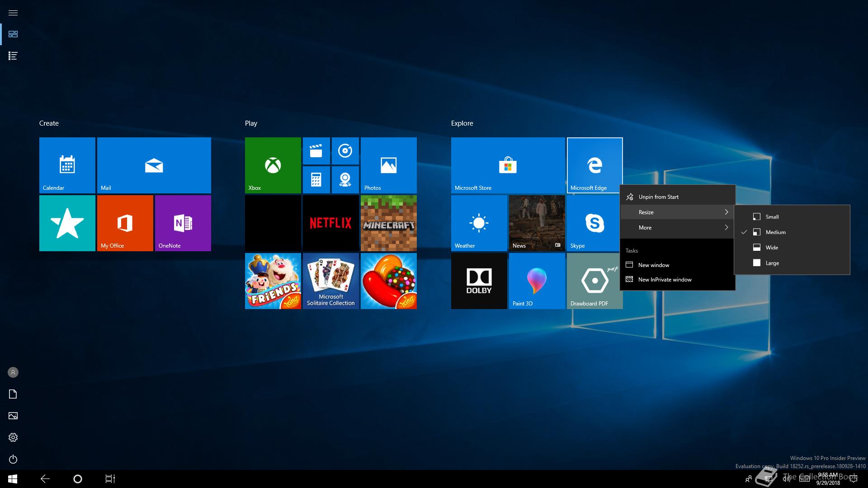
Task: Select the Small tile size option
Action: tap(772, 217)
